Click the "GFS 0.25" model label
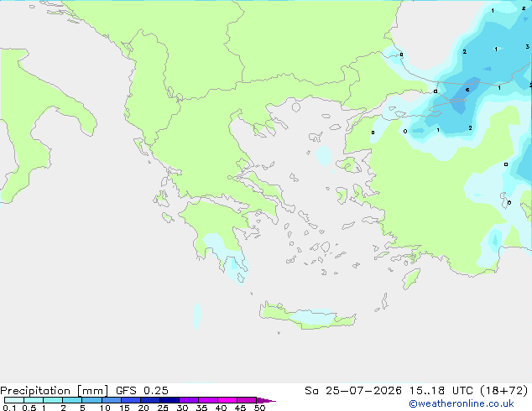This screenshot has width=532, height=411. tap(142, 391)
